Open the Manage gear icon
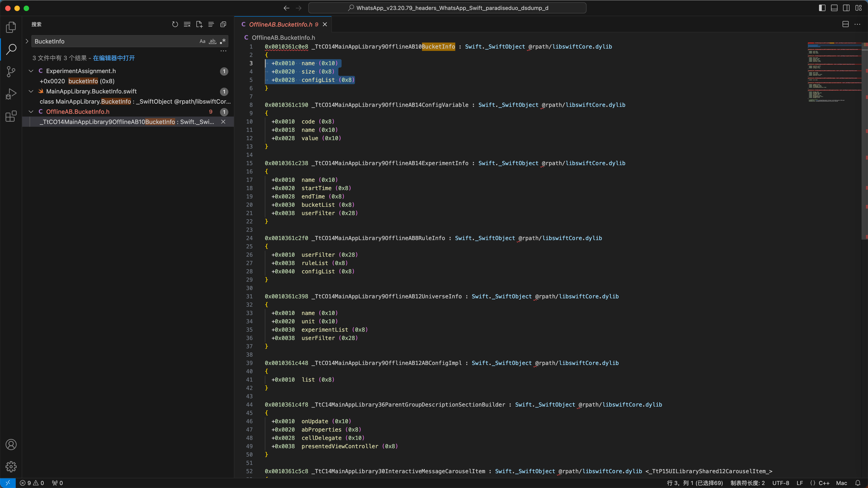This screenshot has height=488, width=868. coord(11,467)
